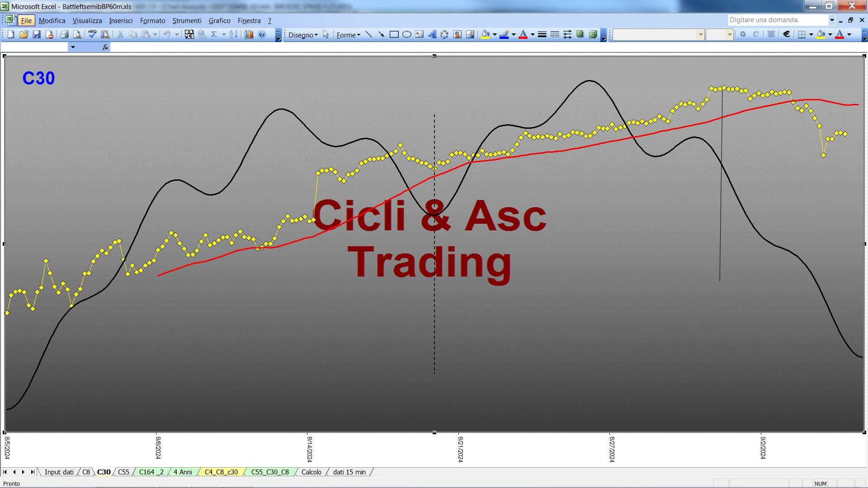
Task: Switch to the Input dati sheet
Action: tap(59, 472)
